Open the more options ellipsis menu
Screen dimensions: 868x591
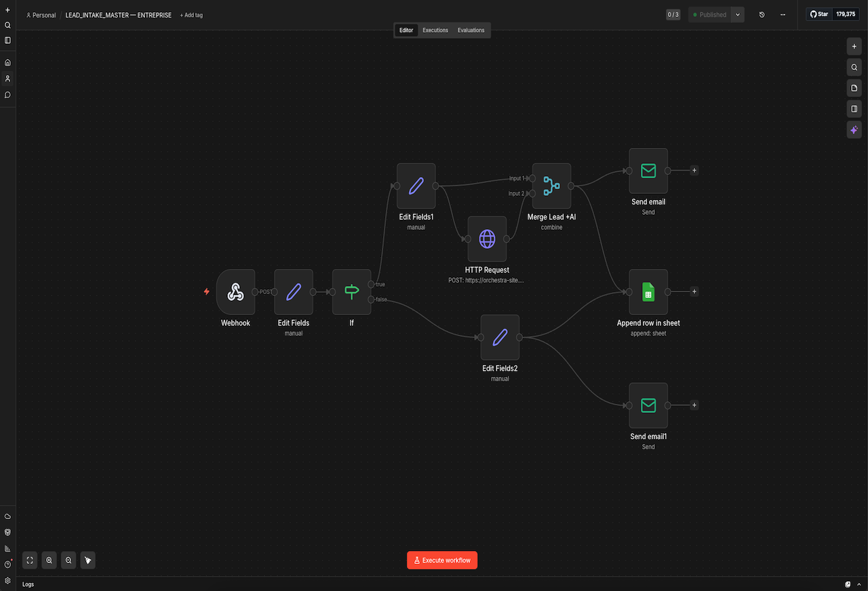[783, 14]
